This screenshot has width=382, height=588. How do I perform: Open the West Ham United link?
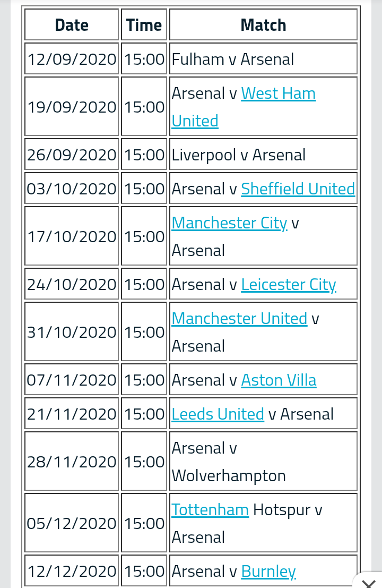tap(278, 93)
